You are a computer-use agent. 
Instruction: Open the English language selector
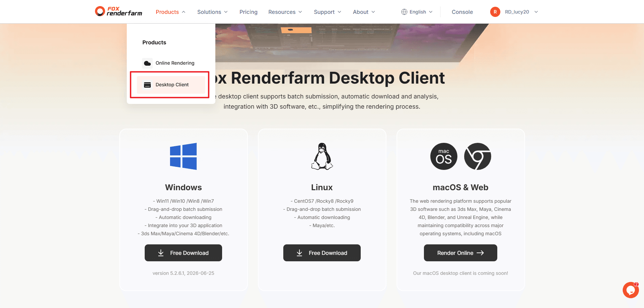417,12
